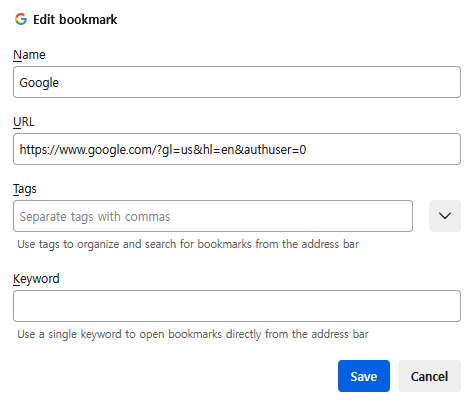
Task: Click the 'Keyword' field label
Action: [x=36, y=279]
